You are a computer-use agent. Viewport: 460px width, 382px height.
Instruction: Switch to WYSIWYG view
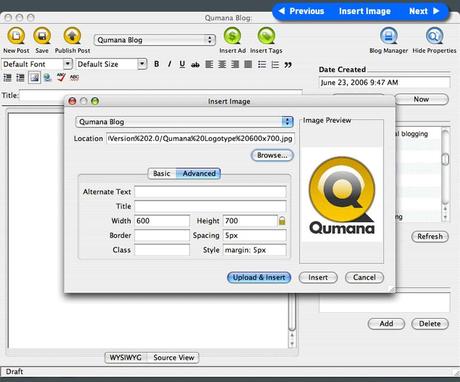click(x=126, y=358)
